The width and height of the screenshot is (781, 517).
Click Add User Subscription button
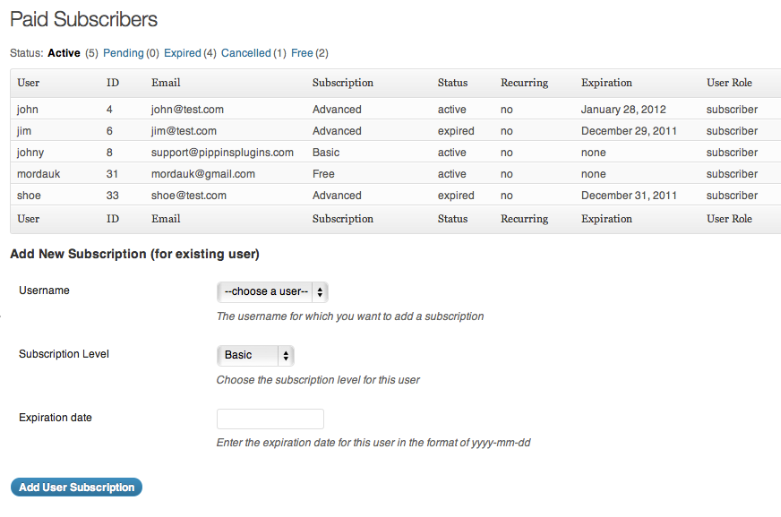click(77, 487)
